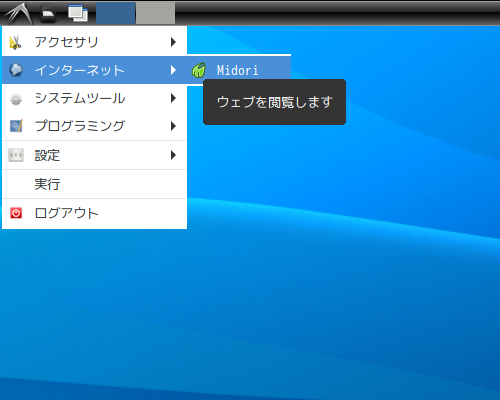The image size is (500, 400).
Task: Choose the ログアウト menu entry
Action: (94, 213)
